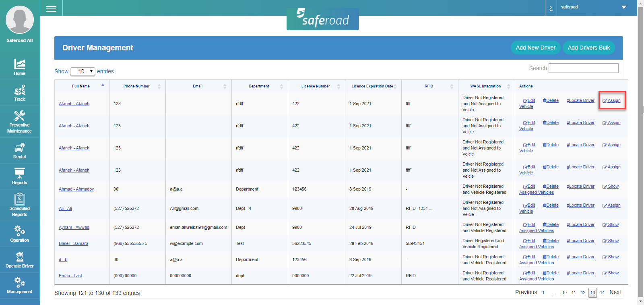
Task: Sort table by Phone Number column
Action: click(137, 86)
